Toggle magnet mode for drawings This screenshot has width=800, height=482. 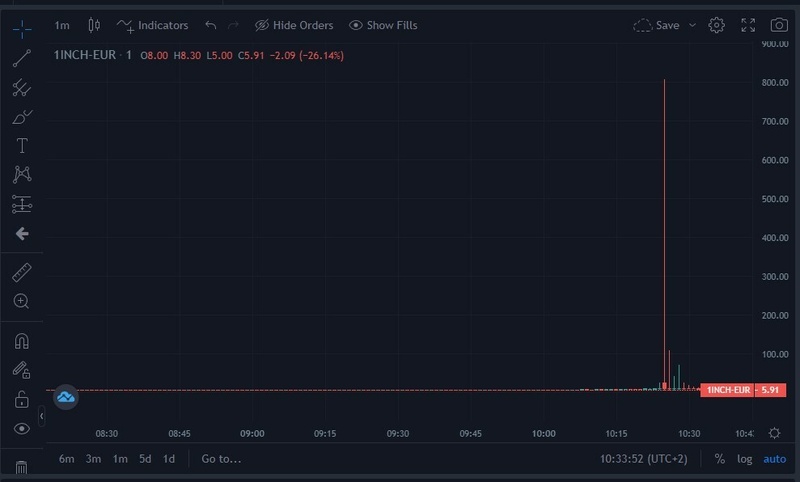[x=21, y=341]
